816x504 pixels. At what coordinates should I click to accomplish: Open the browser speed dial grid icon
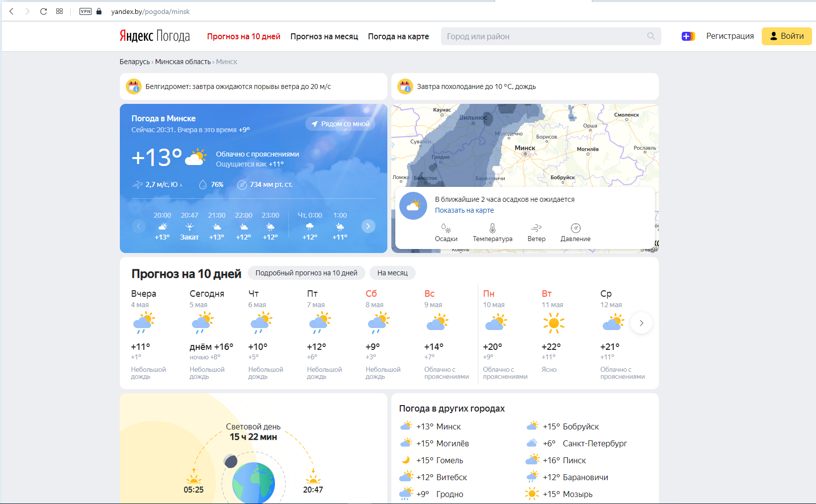(59, 11)
